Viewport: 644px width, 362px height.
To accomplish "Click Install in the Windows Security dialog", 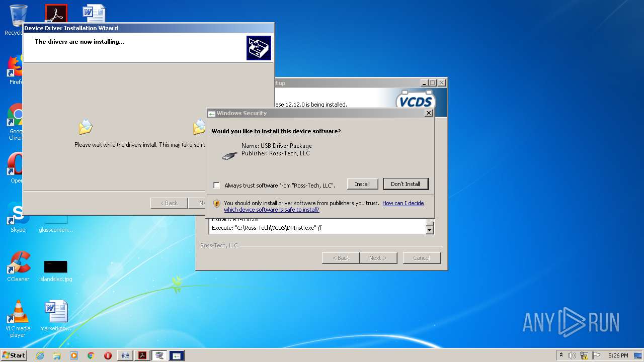I will 362,184.
